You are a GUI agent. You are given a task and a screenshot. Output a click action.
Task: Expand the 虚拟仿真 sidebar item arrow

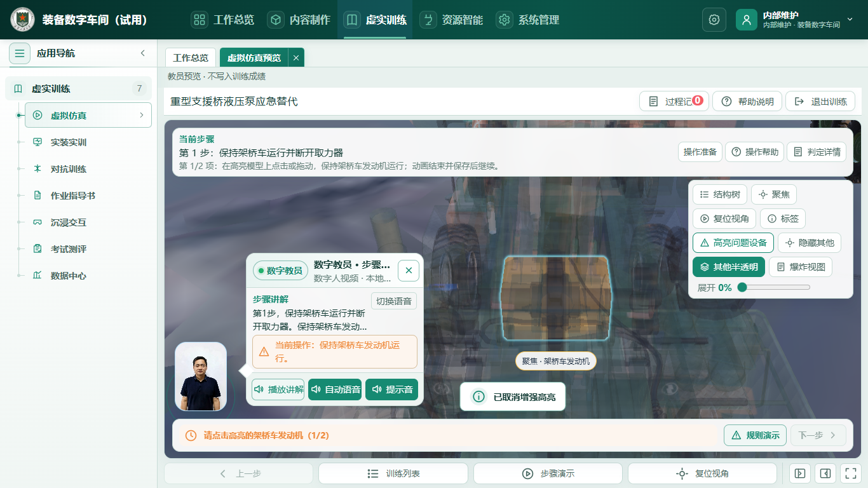click(141, 116)
